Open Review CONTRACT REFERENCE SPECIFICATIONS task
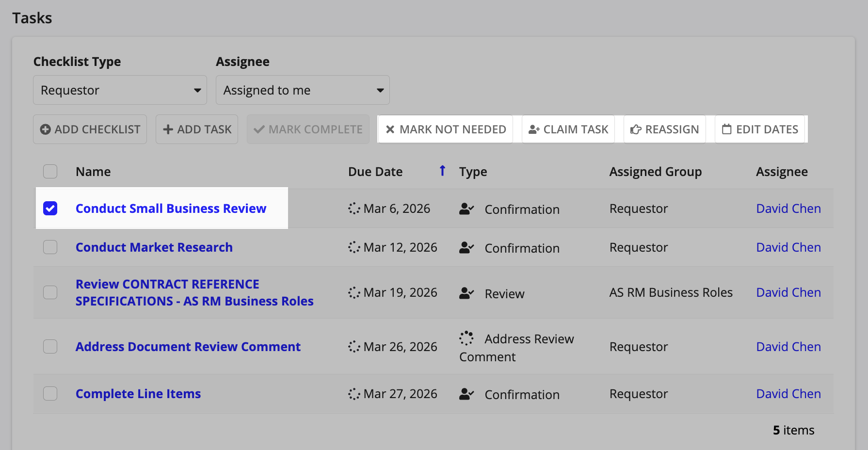 coord(194,292)
